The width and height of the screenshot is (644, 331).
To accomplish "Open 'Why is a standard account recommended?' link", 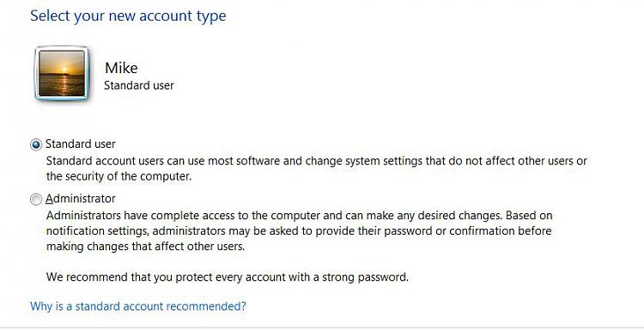I will pyautogui.click(x=138, y=306).
